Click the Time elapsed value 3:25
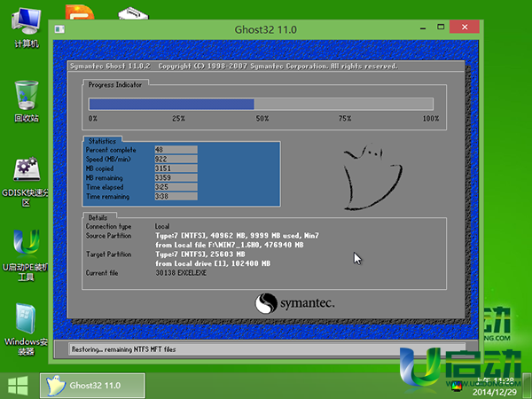This screenshot has height=399, width=532. pyautogui.click(x=176, y=187)
